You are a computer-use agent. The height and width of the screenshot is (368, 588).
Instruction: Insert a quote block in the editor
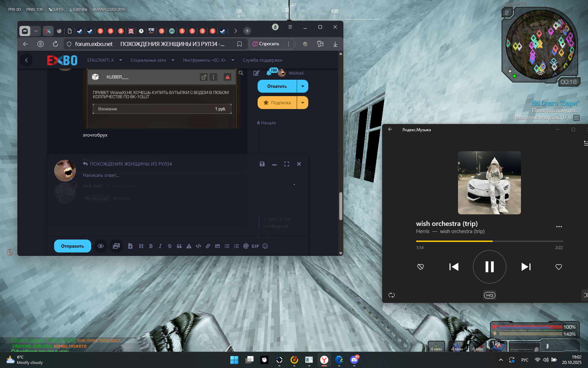pos(179,246)
